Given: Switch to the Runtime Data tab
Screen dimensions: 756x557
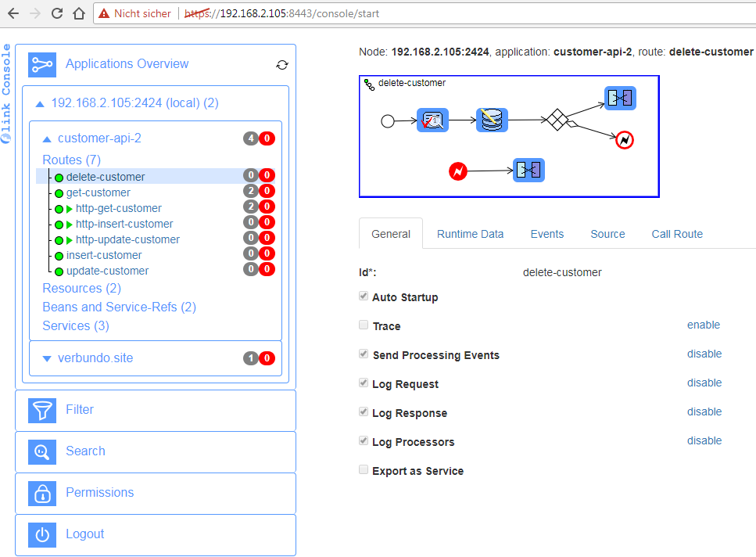Looking at the screenshot, I should (470, 234).
